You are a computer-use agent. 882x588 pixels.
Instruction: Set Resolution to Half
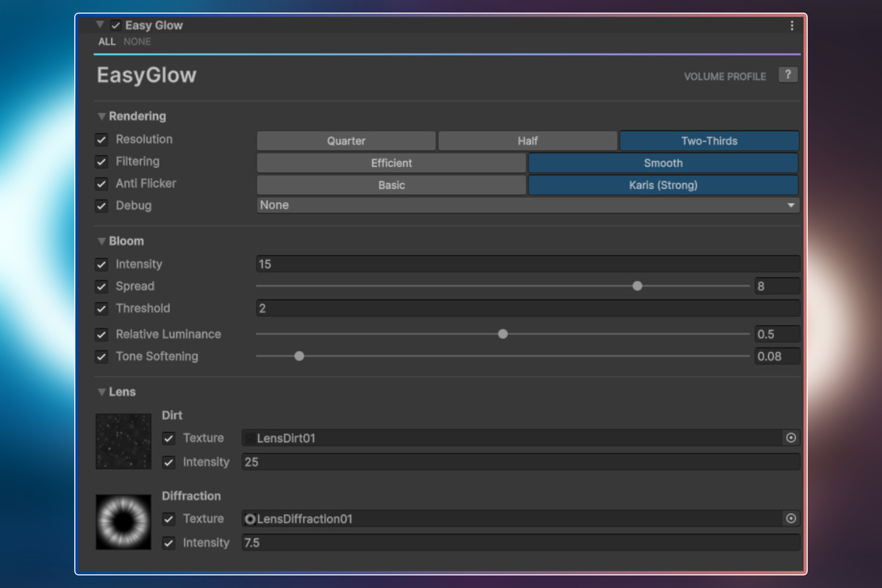coord(528,140)
